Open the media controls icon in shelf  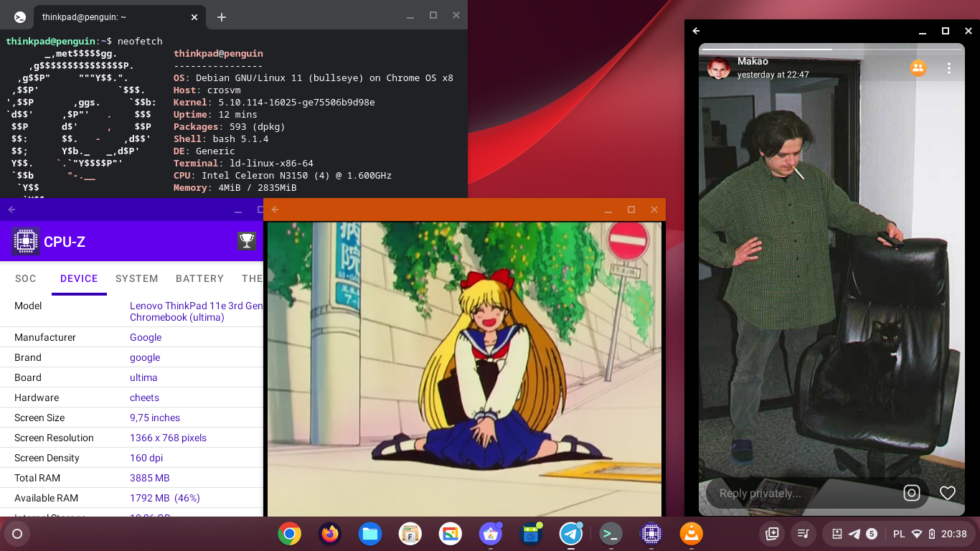804,534
